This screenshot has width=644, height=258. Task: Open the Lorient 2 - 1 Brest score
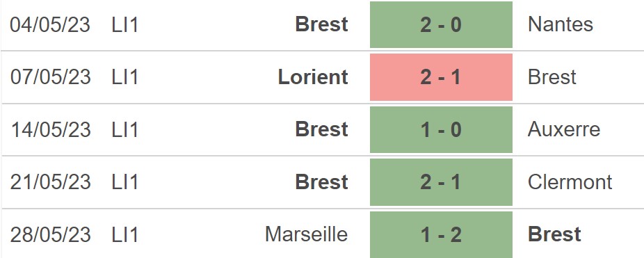441,77
